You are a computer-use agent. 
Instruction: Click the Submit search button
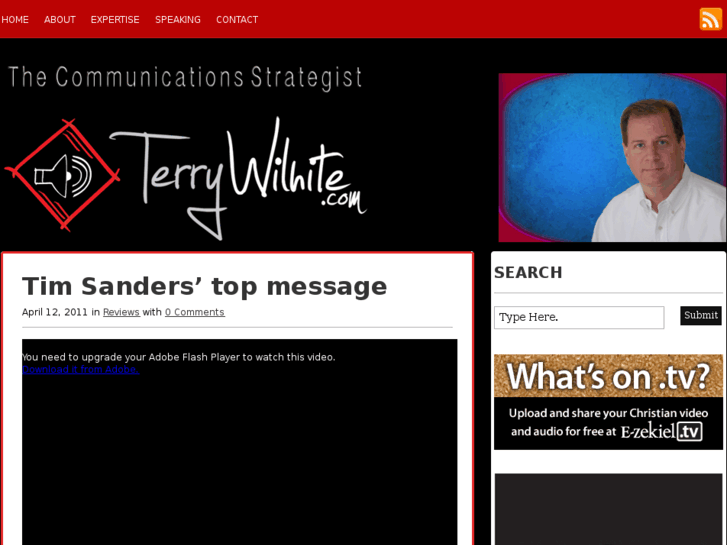click(701, 315)
